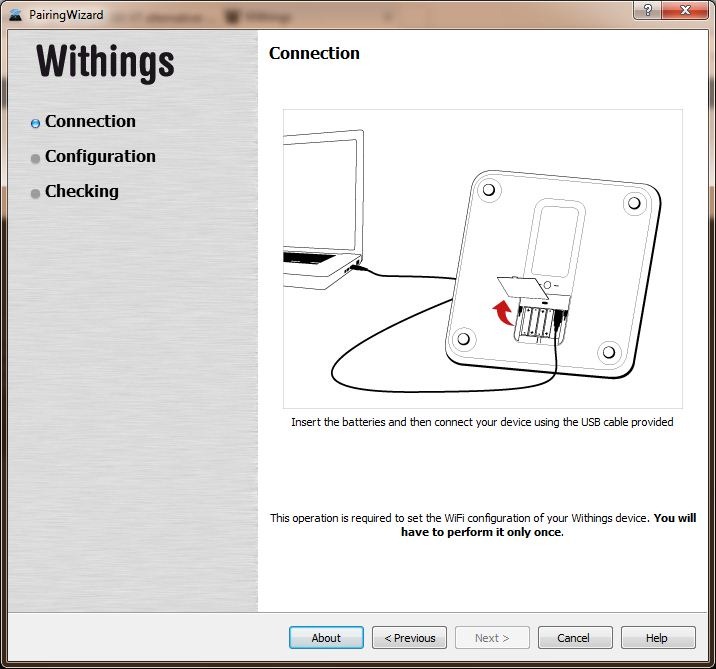Click the 'You will have to perform it only once' text
The width and height of the screenshot is (716, 669).
tap(548, 525)
